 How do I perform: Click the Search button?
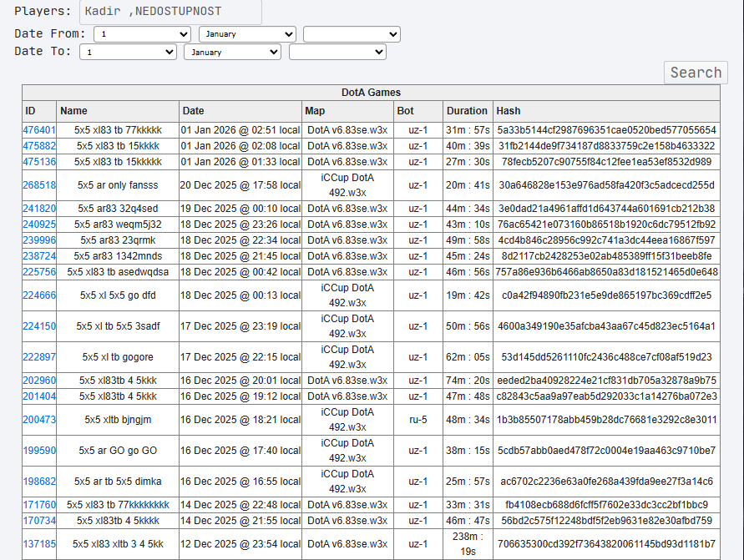(x=696, y=73)
